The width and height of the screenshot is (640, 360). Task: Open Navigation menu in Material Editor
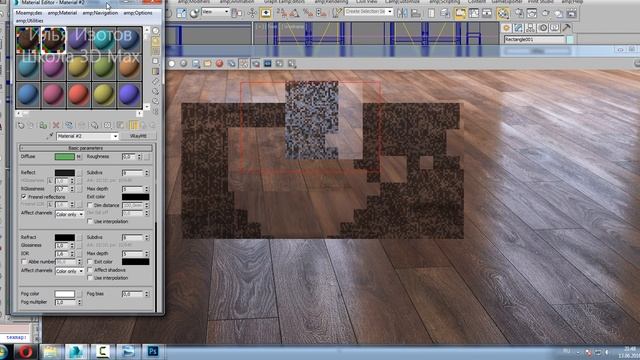(x=100, y=13)
